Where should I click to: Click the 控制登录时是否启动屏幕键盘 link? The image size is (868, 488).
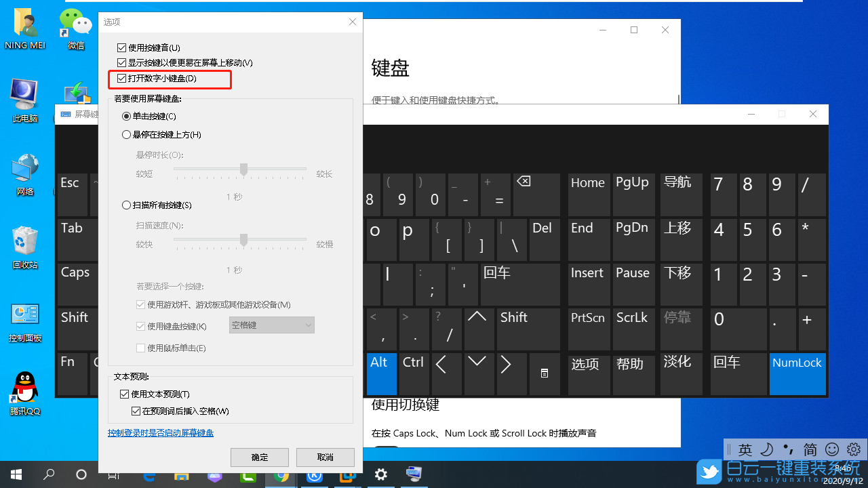pyautogui.click(x=161, y=432)
